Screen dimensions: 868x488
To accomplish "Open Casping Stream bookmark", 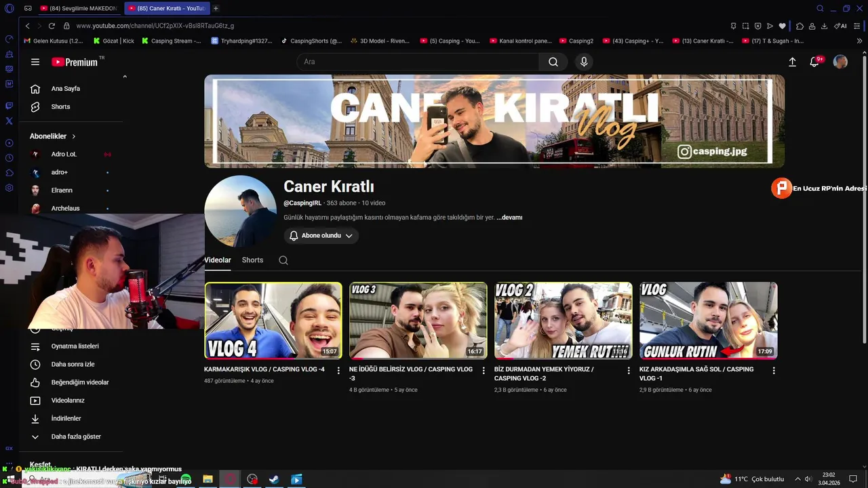I will [171, 41].
